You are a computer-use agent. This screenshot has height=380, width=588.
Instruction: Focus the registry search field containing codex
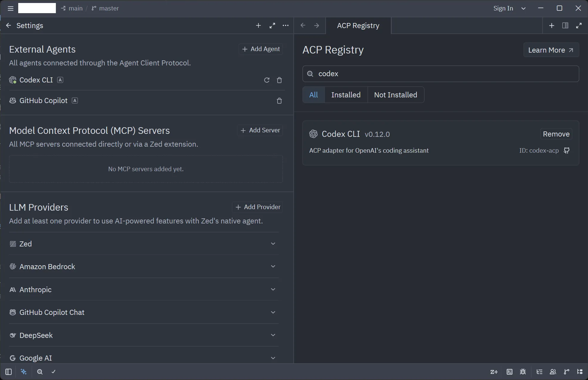click(x=441, y=74)
